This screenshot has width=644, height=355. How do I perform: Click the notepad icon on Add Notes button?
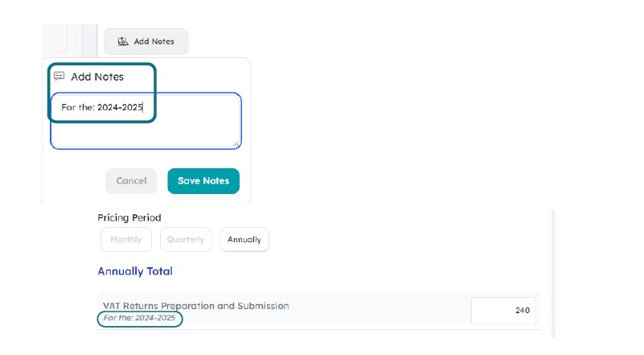tap(123, 41)
